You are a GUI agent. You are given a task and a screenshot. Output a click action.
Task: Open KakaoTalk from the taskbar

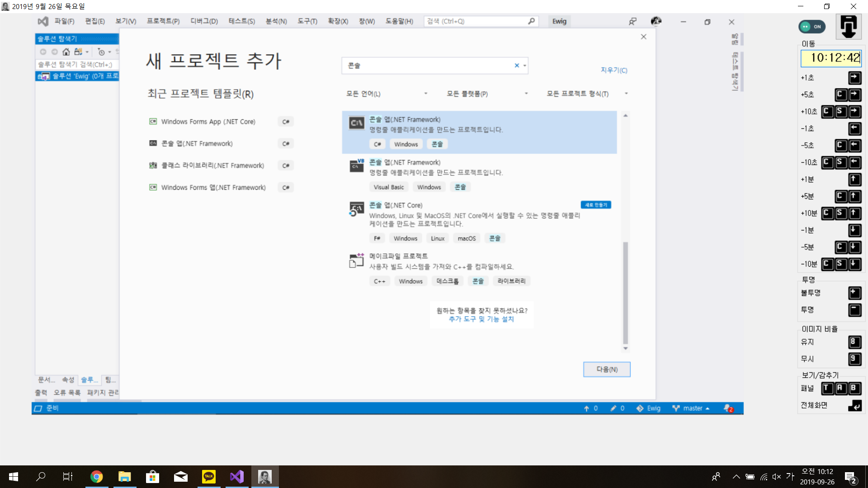[209, 476]
